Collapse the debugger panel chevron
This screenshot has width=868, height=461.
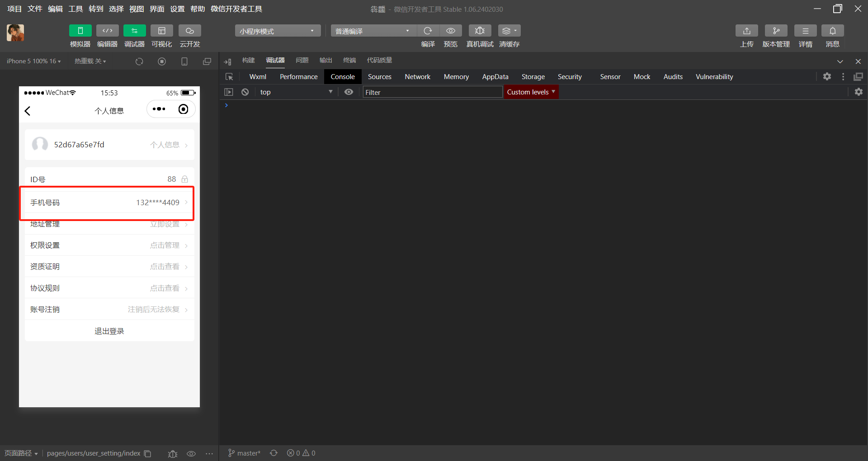[840, 61]
